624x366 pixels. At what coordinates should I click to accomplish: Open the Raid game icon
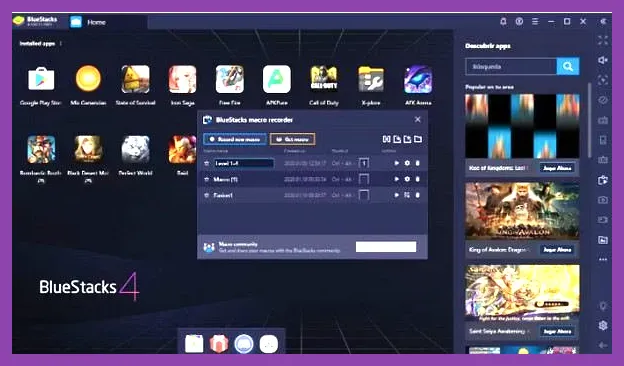[x=182, y=150]
